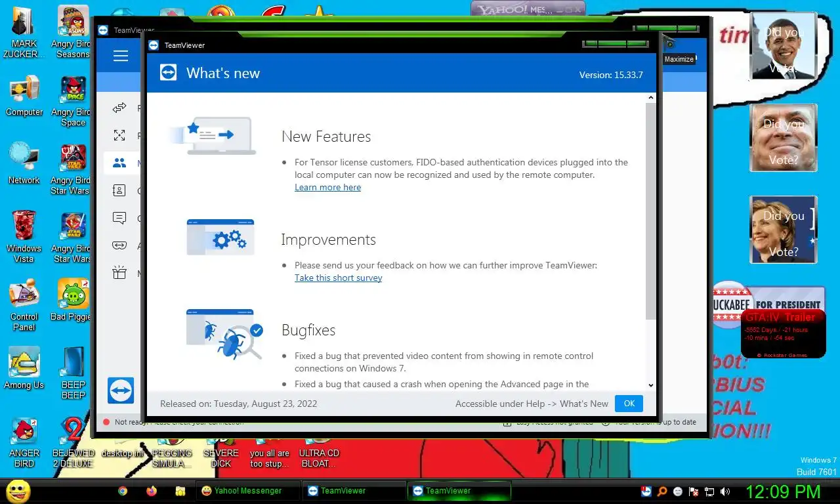Viewport: 840px width, 504px height.
Task: Select the Computers & Contacts people icon
Action: coord(119,163)
